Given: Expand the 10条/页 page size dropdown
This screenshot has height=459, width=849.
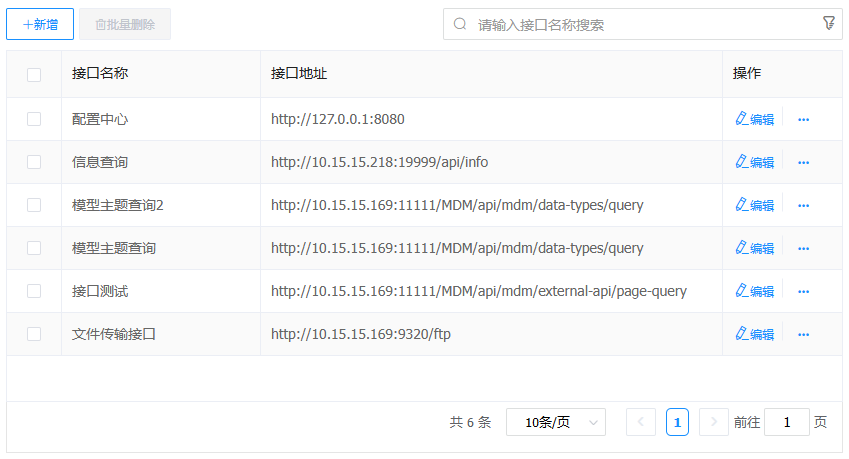Looking at the screenshot, I should [x=555, y=422].
